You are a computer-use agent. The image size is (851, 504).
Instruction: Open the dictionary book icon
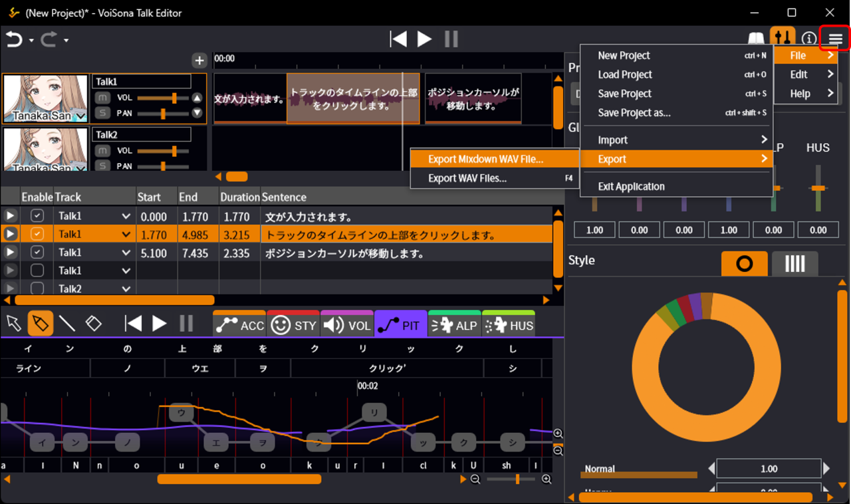tap(757, 39)
